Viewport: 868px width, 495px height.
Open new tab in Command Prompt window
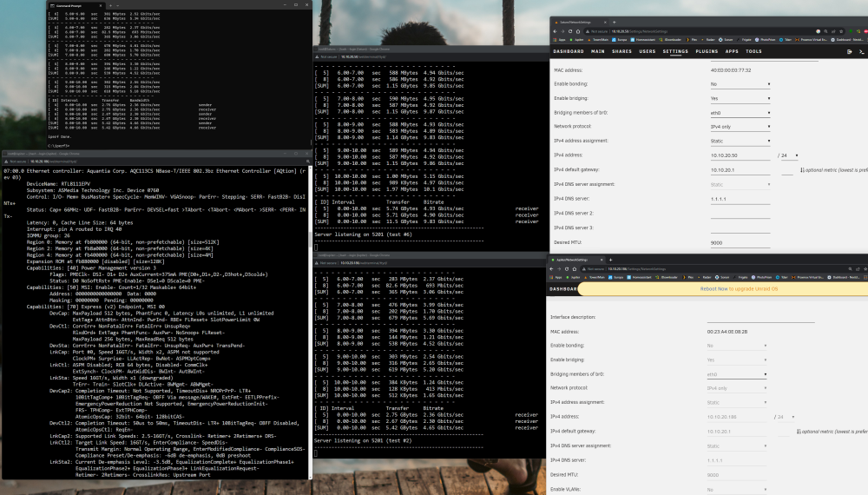[x=110, y=5]
